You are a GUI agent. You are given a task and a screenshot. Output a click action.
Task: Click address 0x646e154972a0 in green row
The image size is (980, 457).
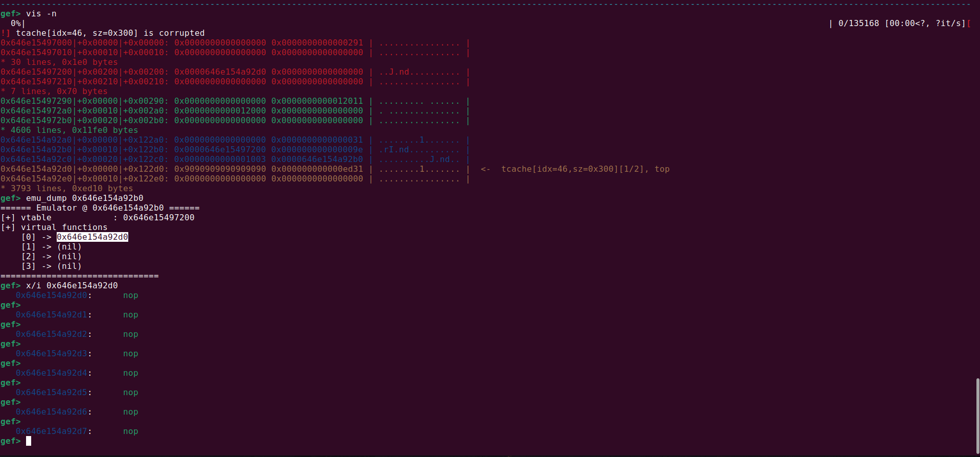pos(36,111)
